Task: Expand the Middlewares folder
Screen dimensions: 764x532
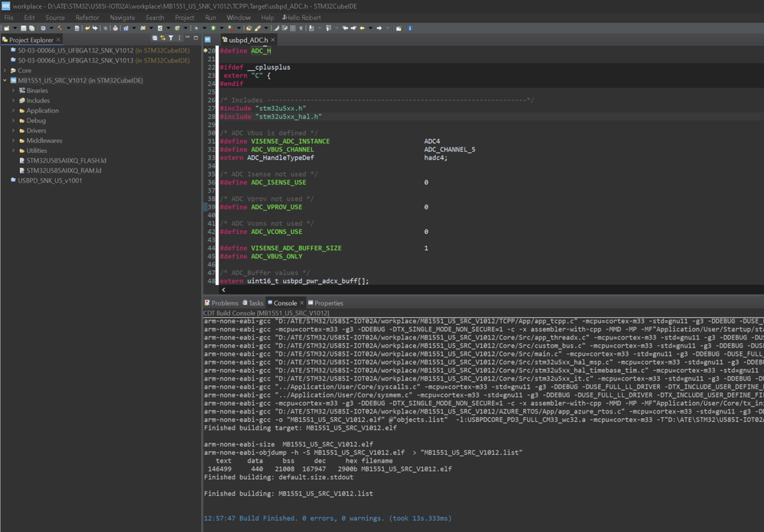Action: pos(14,141)
